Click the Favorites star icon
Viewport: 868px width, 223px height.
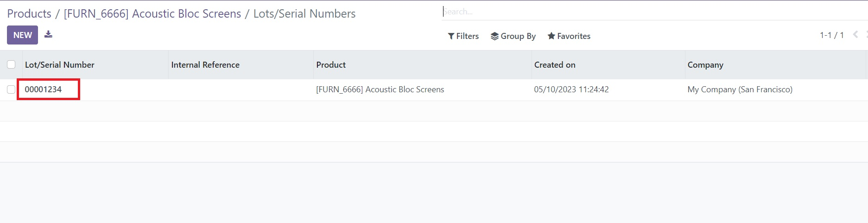(551, 36)
